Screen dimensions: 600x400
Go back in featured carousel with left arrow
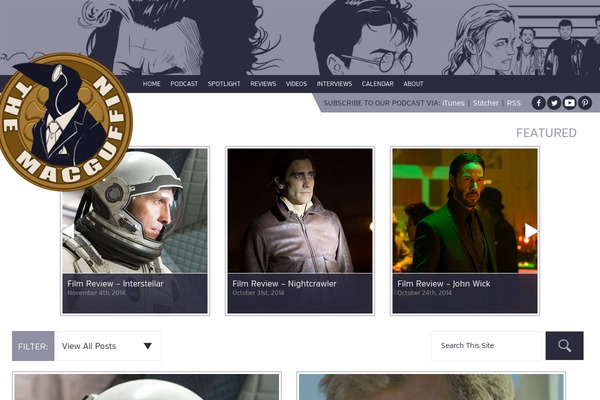68,230
